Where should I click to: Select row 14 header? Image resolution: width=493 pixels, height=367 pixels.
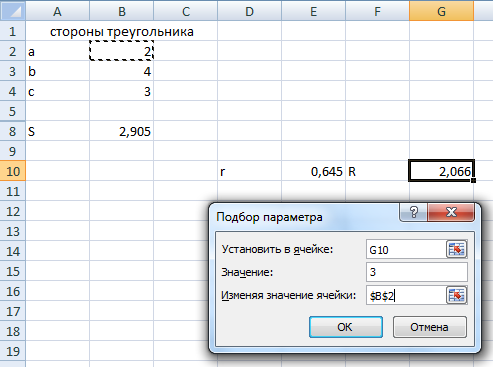click(x=13, y=251)
